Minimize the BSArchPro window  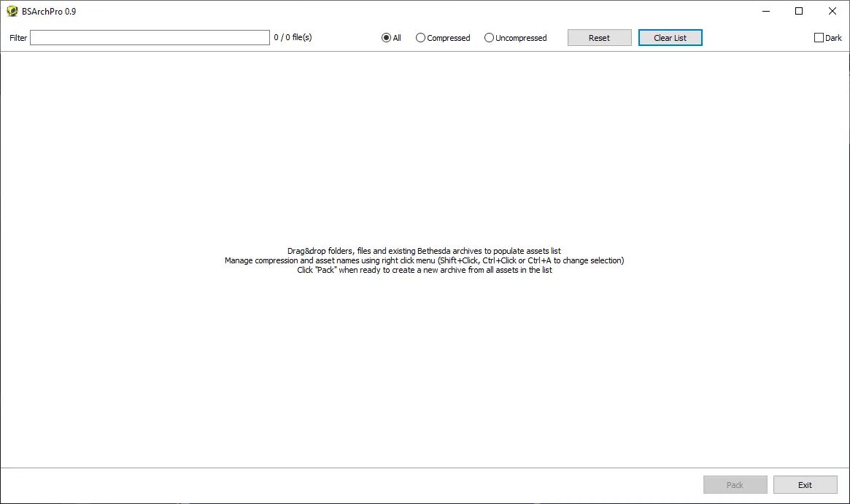[765, 11]
